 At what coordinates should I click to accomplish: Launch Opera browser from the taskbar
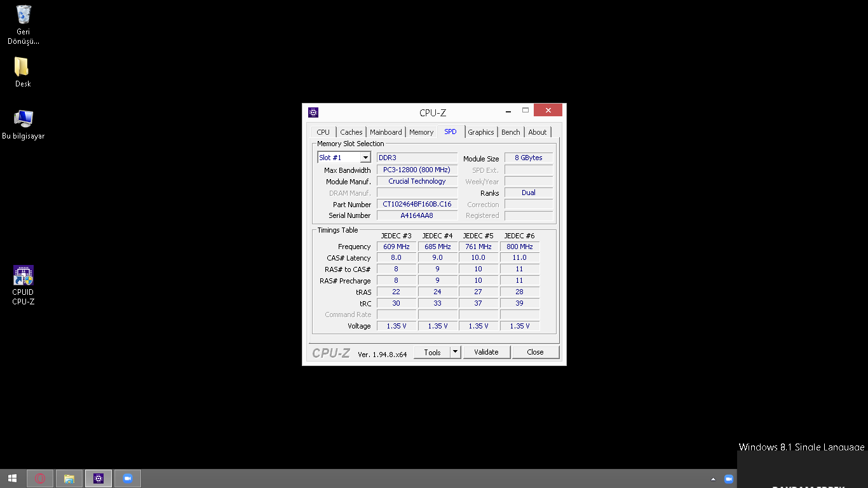pos(41,478)
